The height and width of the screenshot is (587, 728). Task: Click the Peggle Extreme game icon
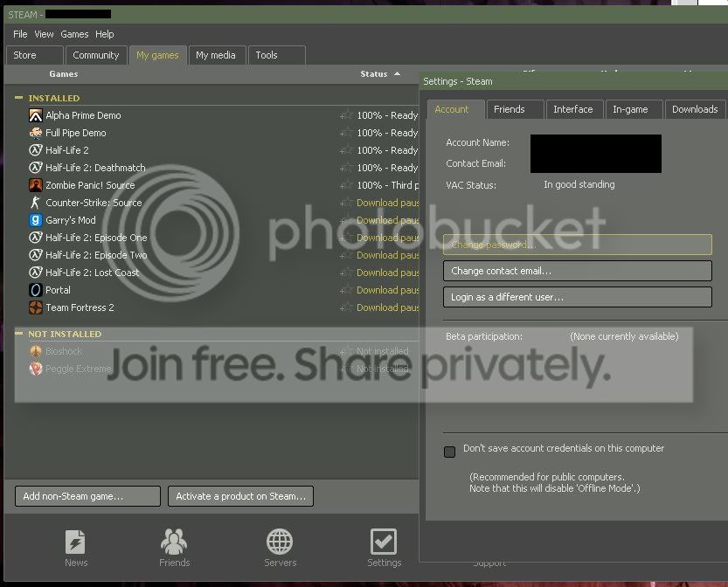[x=36, y=369]
